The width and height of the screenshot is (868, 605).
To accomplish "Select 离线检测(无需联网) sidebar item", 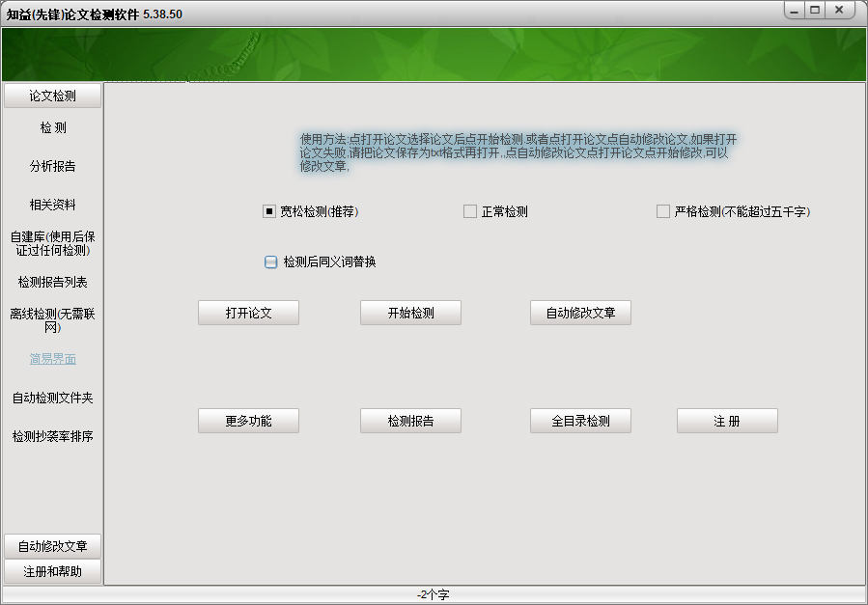I will click(x=52, y=320).
